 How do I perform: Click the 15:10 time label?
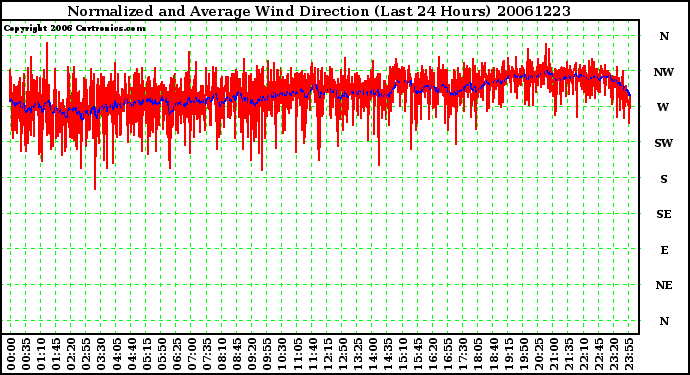(x=403, y=354)
